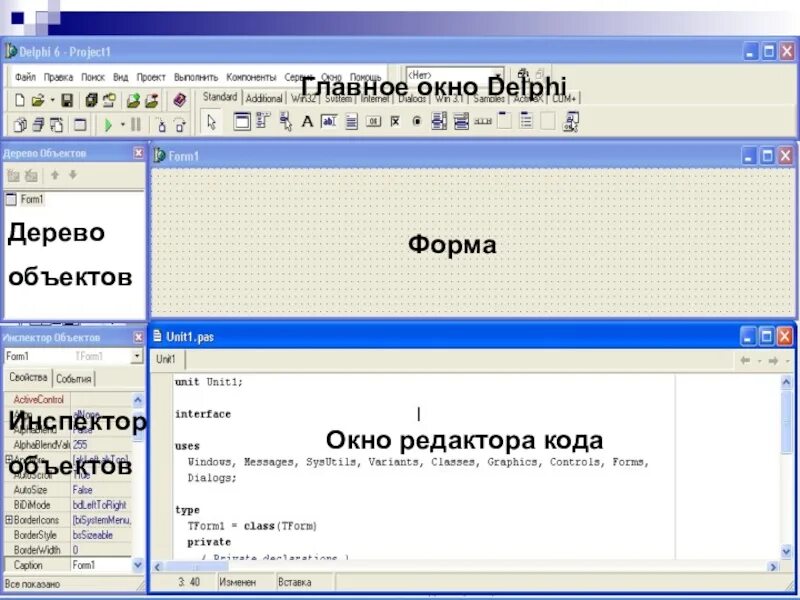Select the CheckBox component icon
The height and width of the screenshot is (600, 800).
(395, 121)
